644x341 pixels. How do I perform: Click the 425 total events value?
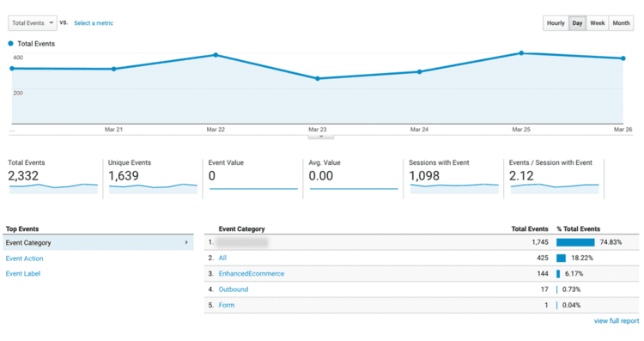542,258
